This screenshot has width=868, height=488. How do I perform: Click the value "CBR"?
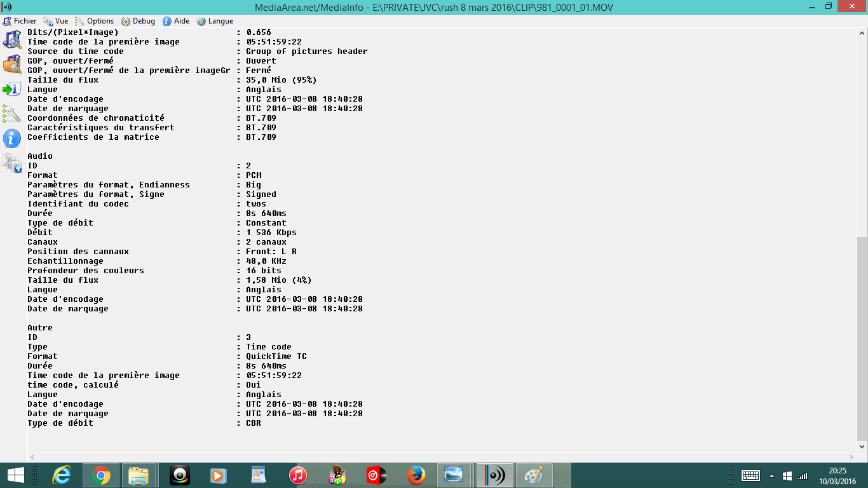coord(254,423)
